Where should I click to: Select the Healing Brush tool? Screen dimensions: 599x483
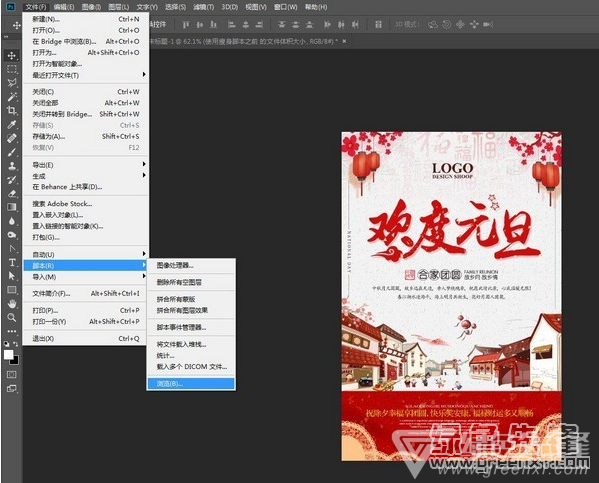point(12,138)
